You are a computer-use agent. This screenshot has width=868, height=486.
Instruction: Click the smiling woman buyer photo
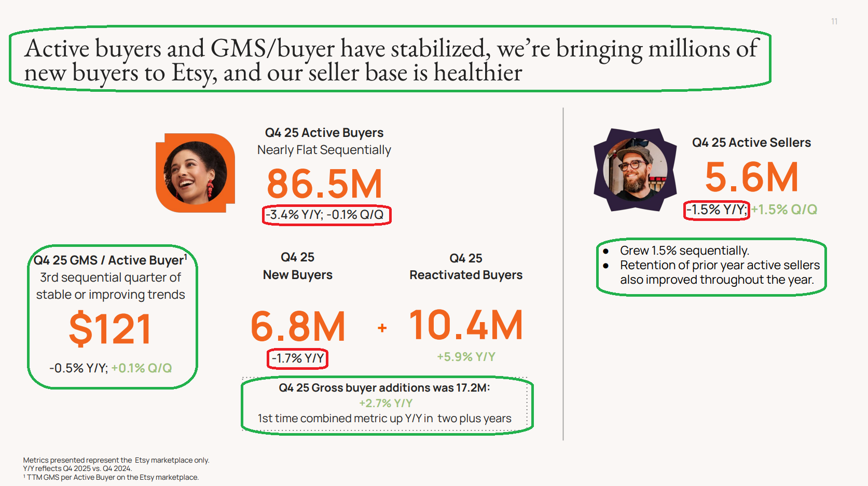[x=195, y=173]
